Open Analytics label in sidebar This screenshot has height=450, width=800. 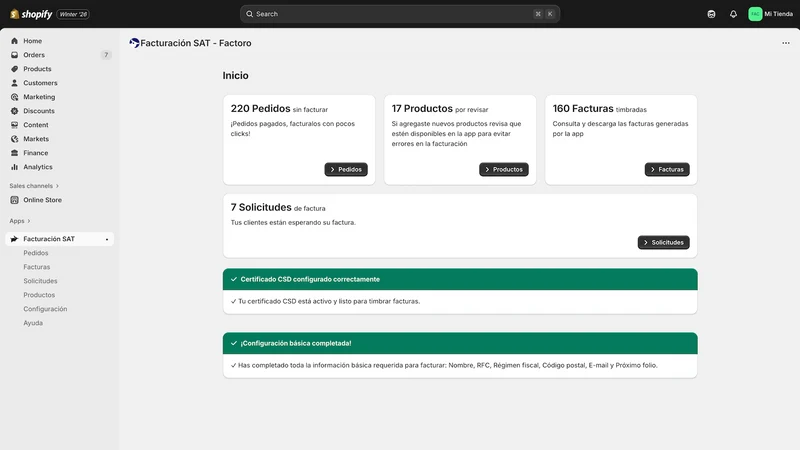38,167
